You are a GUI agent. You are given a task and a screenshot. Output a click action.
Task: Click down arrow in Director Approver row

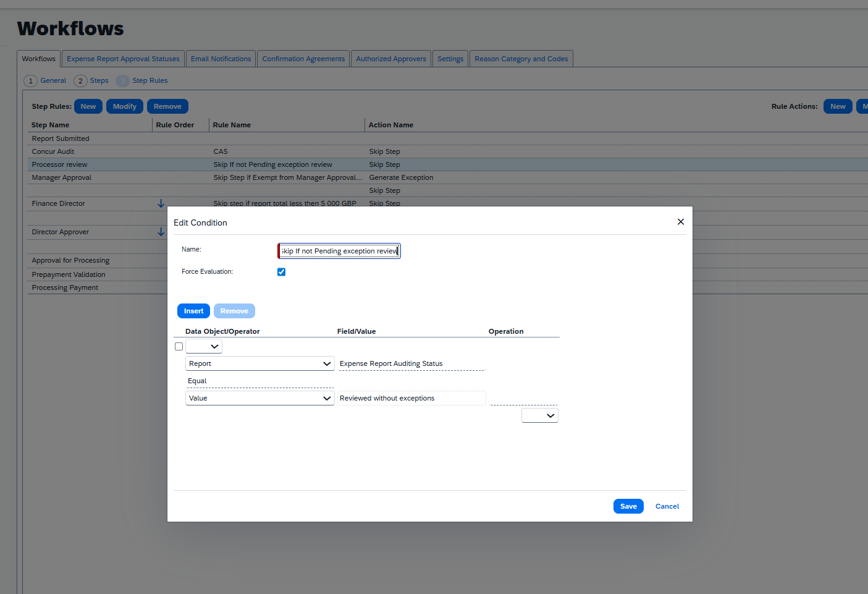pyautogui.click(x=161, y=232)
